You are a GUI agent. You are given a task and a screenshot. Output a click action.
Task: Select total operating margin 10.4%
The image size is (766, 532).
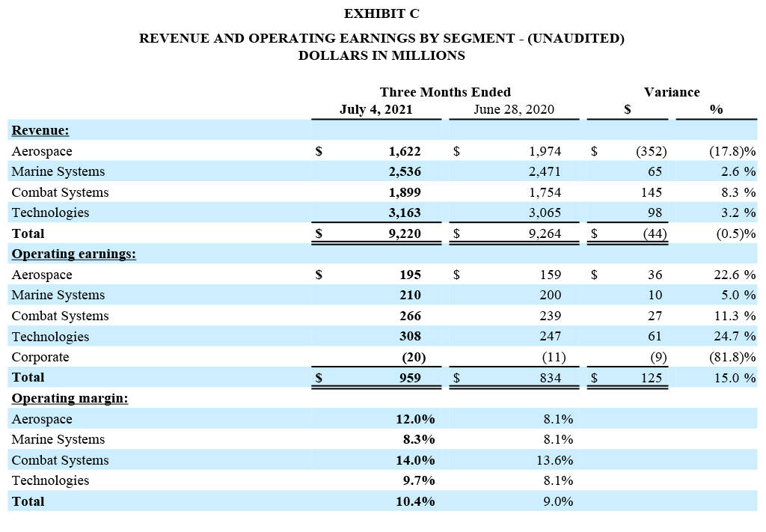415,502
